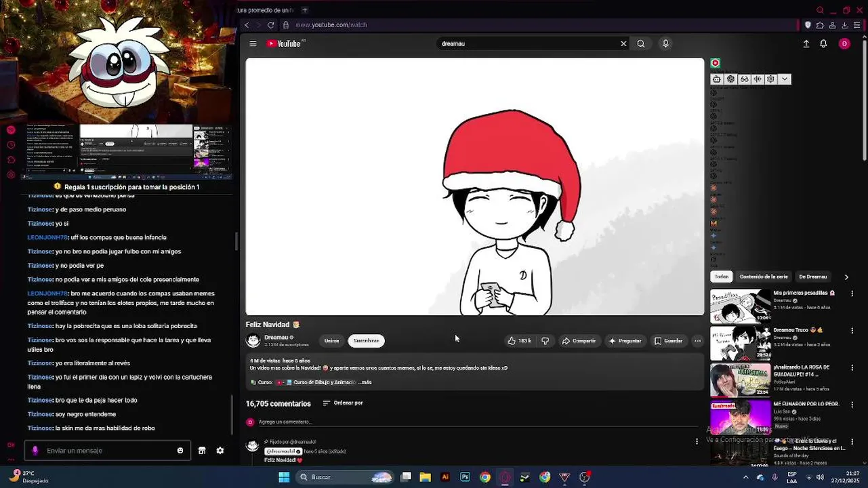Open the YouTube hamburger guide menu
Screen dimensions: 868x488
click(253, 43)
